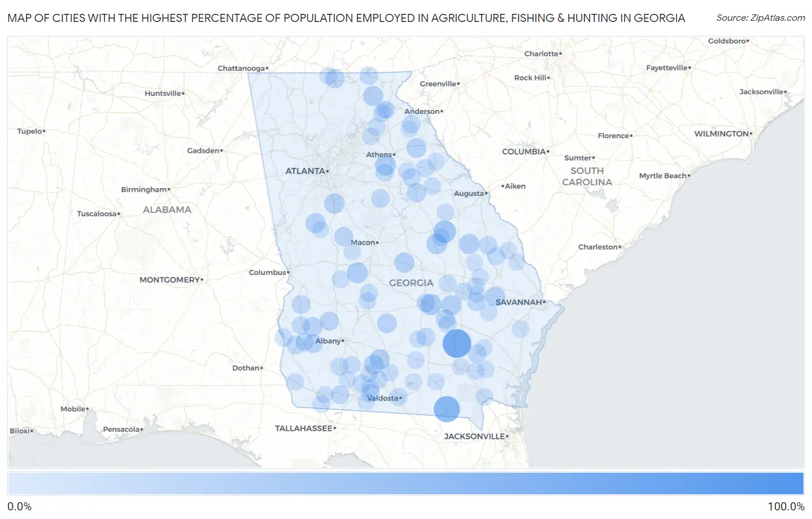This screenshot has height=519, width=812.
Task: Click the map title heading
Action: pyautogui.click(x=346, y=18)
